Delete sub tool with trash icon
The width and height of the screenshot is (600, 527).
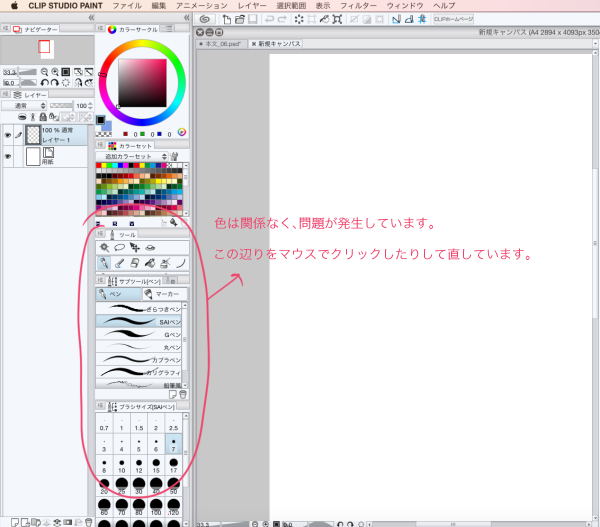tap(183, 394)
